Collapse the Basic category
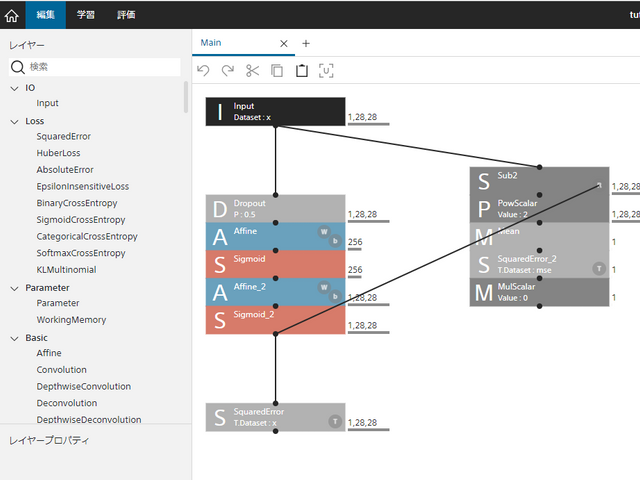The image size is (640, 480). pos(14,338)
